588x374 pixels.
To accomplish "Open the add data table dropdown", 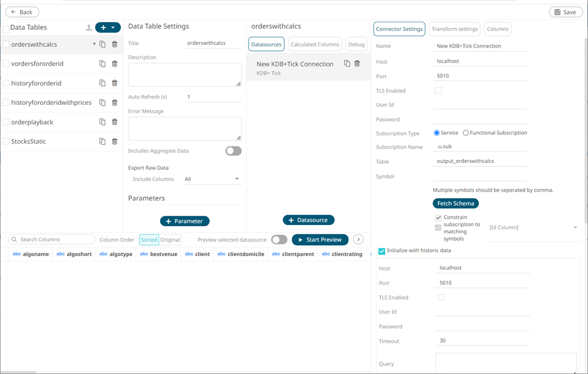I will click(113, 28).
